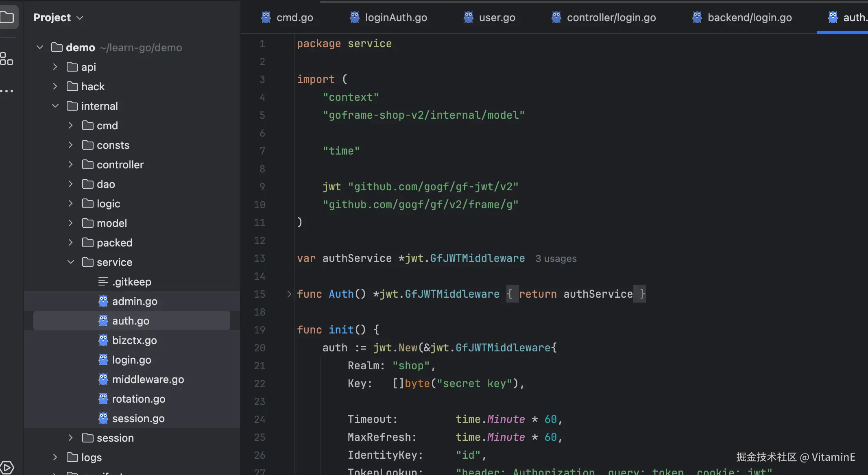Click line number 19 in the gutter

tap(260, 330)
